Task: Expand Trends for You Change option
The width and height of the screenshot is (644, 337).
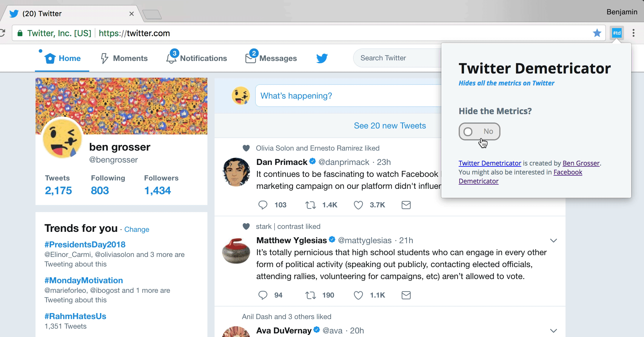Action: coord(136,229)
